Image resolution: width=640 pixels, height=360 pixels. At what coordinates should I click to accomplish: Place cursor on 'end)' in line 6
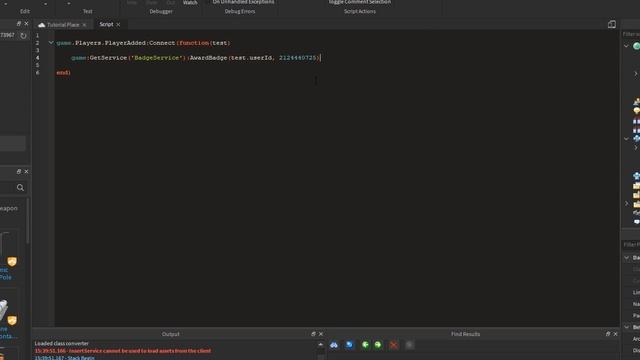[x=63, y=73]
